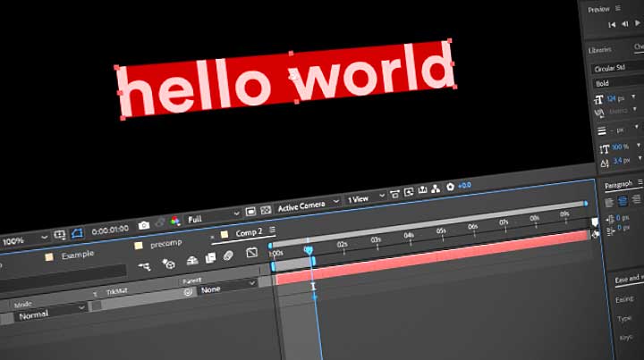Click the Mode column header
Screen dimensions: 644x360
[23, 305]
